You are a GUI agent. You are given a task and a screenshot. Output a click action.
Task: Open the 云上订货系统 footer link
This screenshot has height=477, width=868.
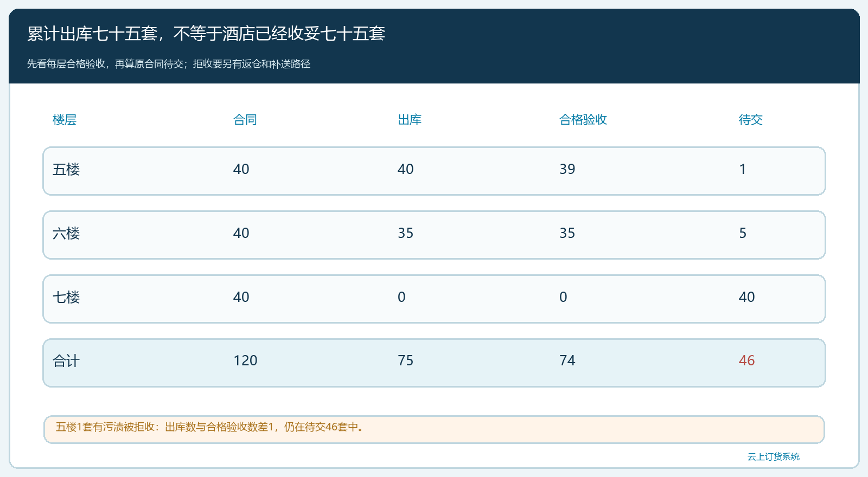[x=774, y=457]
